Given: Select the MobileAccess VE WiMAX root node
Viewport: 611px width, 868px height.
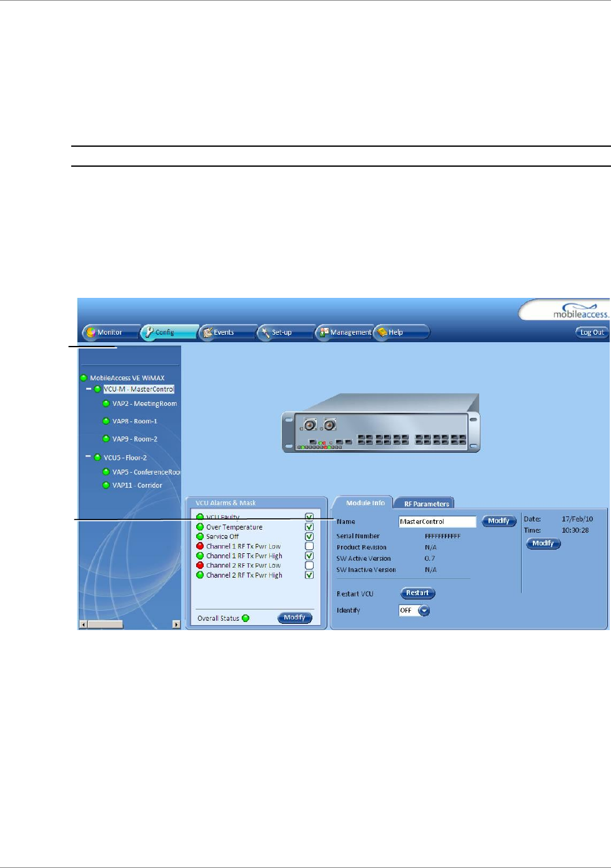Looking at the screenshot, I should point(127,378).
